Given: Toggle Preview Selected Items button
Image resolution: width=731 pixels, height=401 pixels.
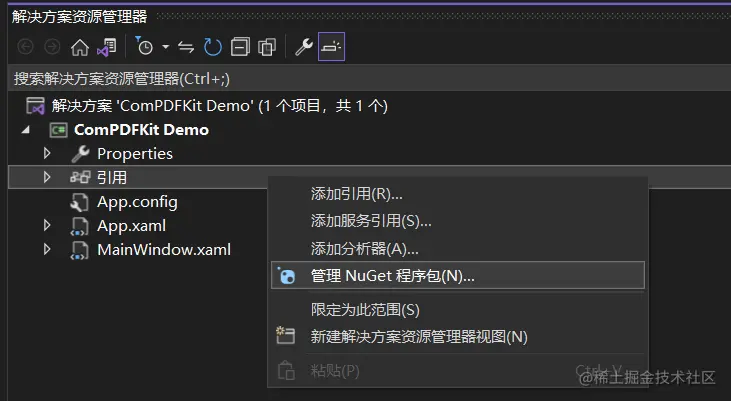Looking at the screenshot, I should click(x=331, y=47).
